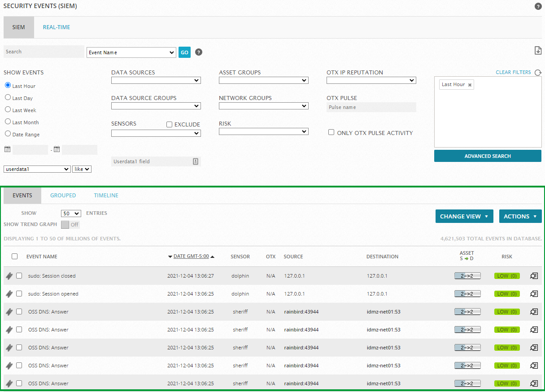Toggle the Show Trend Graph switch
The width and height of the screenshot is (545, 392).
click(70, 224)
